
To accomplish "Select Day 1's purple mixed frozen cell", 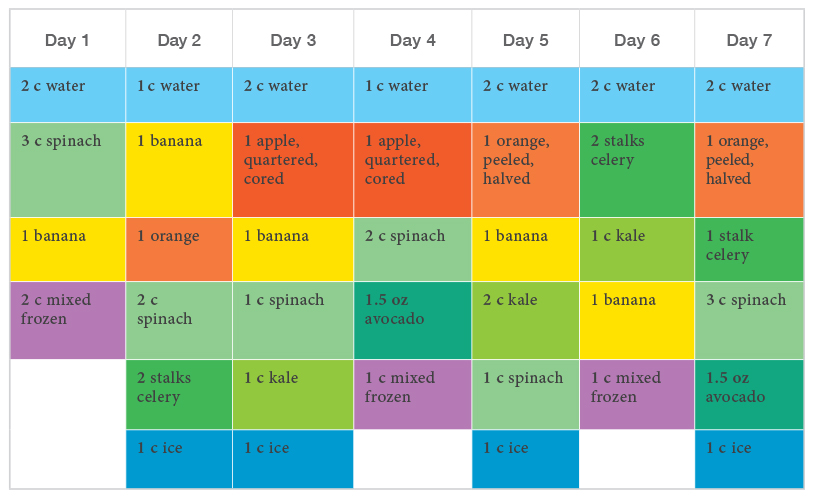I will [x=68, y=320].
